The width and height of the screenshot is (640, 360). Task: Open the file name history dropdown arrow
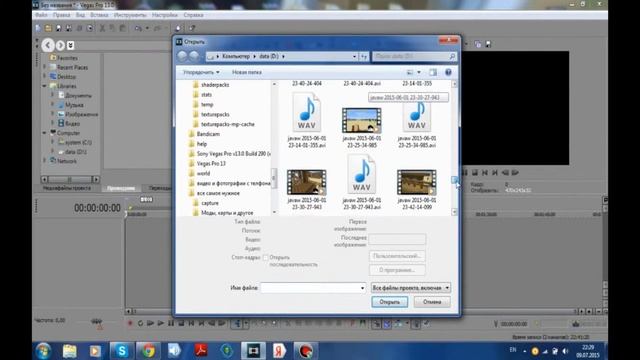(362, 288)
